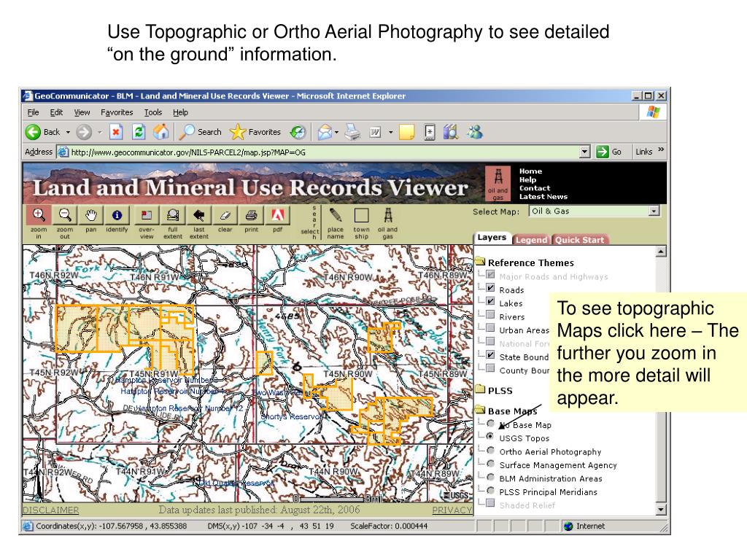Uncheck the Roads layer
The height and width of the screenshot is (560, 747).
coord(490,288)
